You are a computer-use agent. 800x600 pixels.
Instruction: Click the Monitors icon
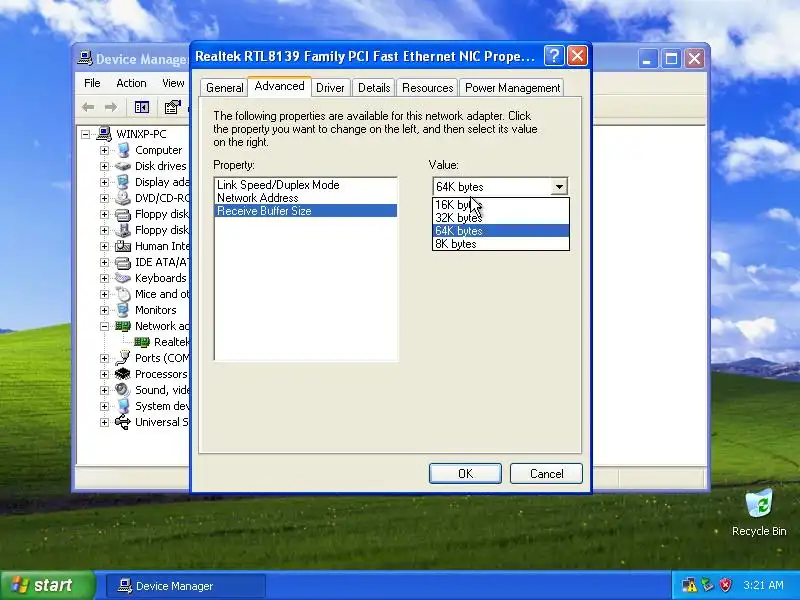(123, 310)
